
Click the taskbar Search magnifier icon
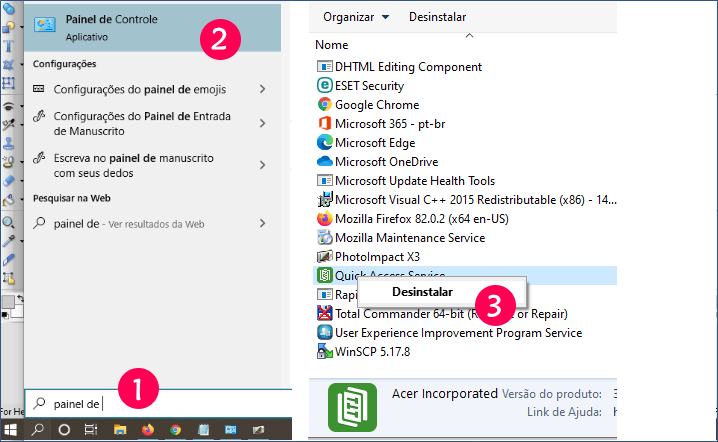pyautogui.click(x=37, y=430)
